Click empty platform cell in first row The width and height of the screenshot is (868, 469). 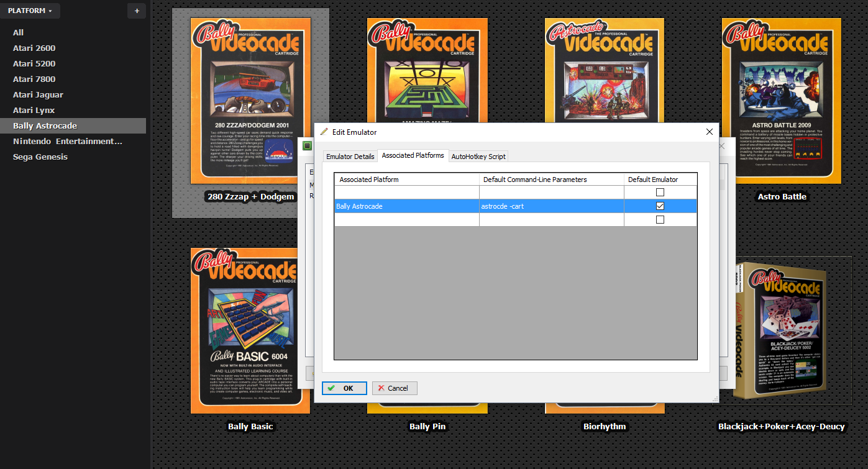coord(407,193)
